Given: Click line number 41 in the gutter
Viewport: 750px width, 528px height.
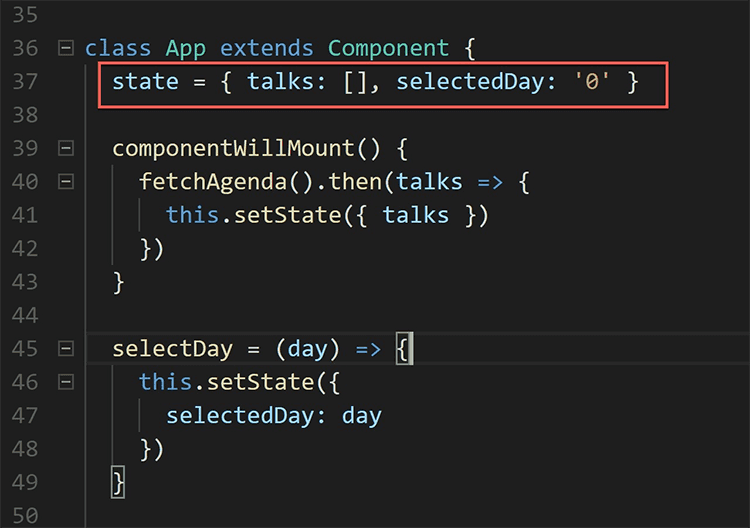Looking at the screenshot, I should (x=27, y=215).
